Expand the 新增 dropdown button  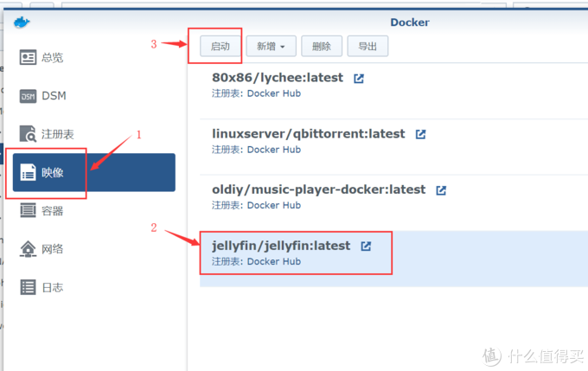click(x=272, y=47)
